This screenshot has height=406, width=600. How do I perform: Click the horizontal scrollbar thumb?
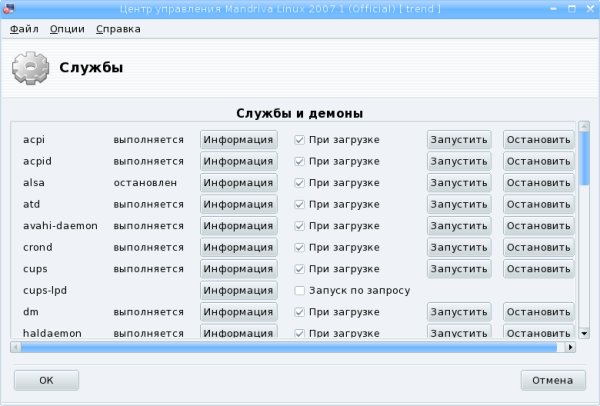(289, 347)
